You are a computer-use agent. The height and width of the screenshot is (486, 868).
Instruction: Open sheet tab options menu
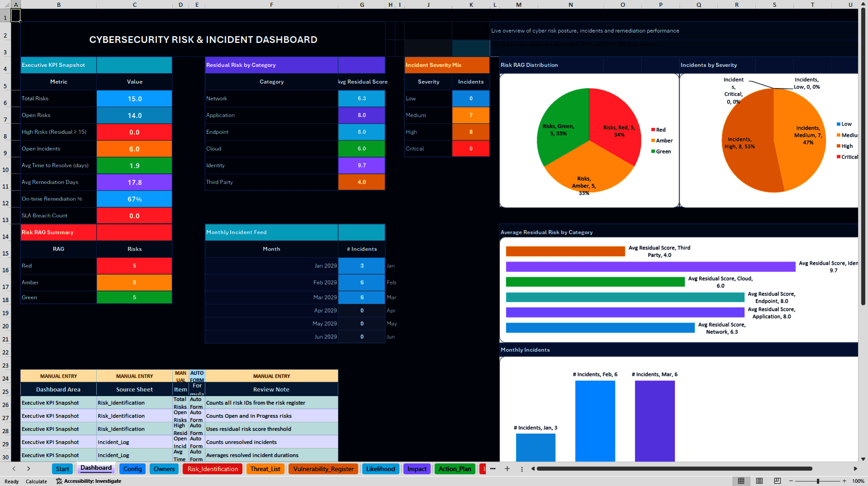[522, 469]
